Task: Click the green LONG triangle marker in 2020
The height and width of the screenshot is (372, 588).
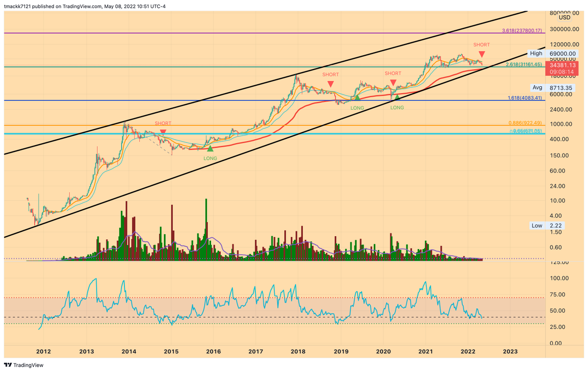Action: [397, 98]
